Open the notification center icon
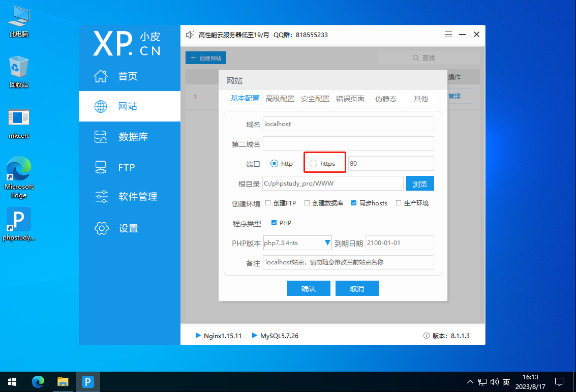 [559, 382]
